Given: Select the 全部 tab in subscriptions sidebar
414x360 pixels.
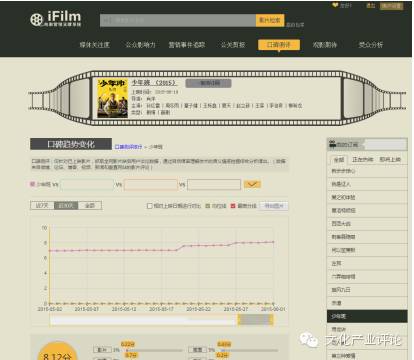Looking at the screenshot, I should click(339, 160).
